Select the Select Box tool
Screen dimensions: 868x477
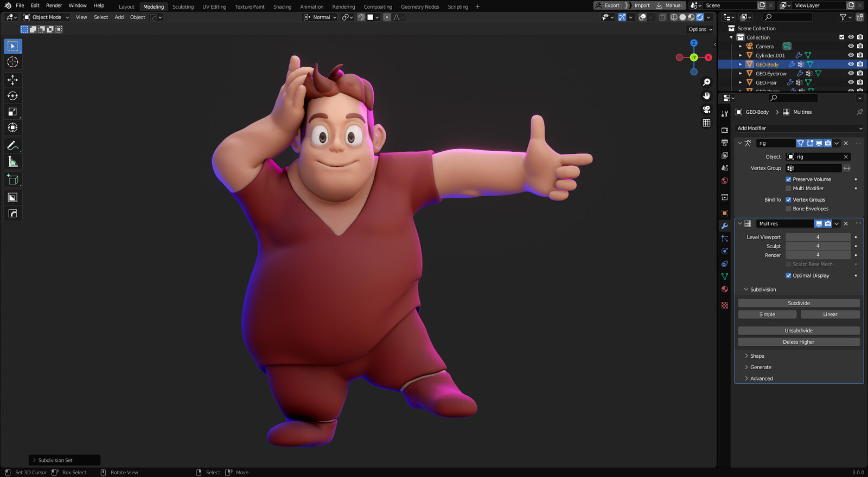pyautogui.click(x=13, y=46)
